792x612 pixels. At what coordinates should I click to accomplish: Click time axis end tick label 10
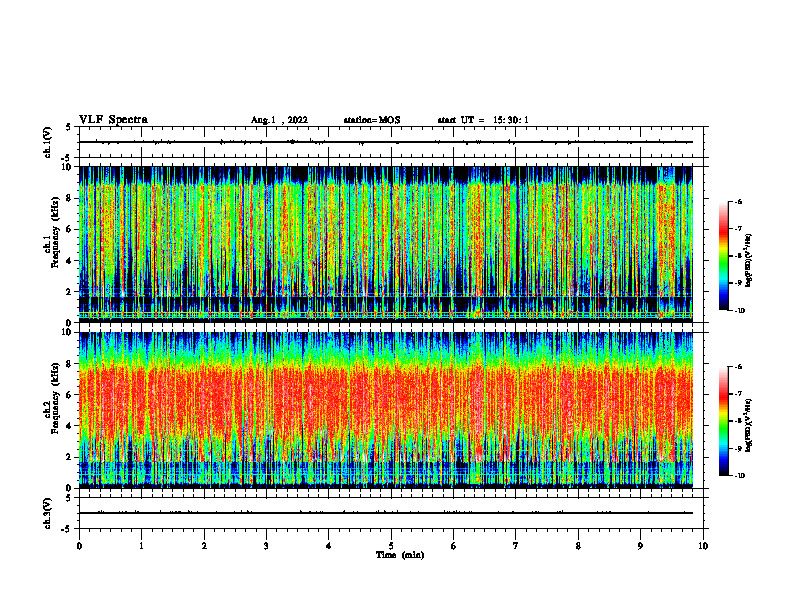pos(703,546)
